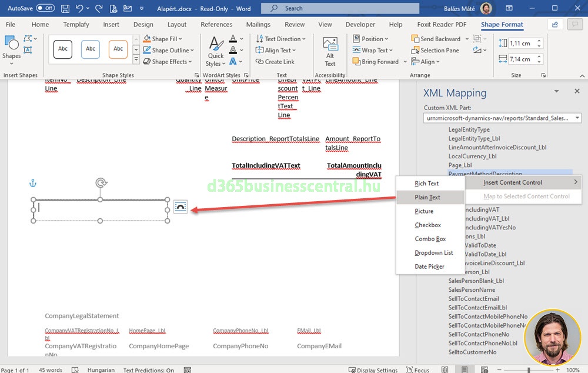588x373 pixels.
Task: Close the XML Mapping pane
Action: [577, 92]
